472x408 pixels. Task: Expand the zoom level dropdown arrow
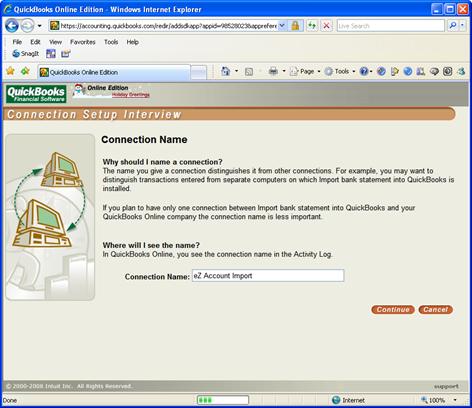click(x=455, y=400)
